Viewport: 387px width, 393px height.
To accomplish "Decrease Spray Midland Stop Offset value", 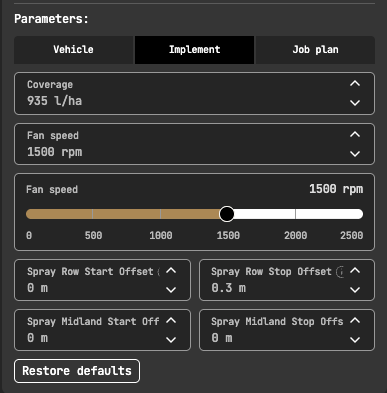I will click(355, 340).
